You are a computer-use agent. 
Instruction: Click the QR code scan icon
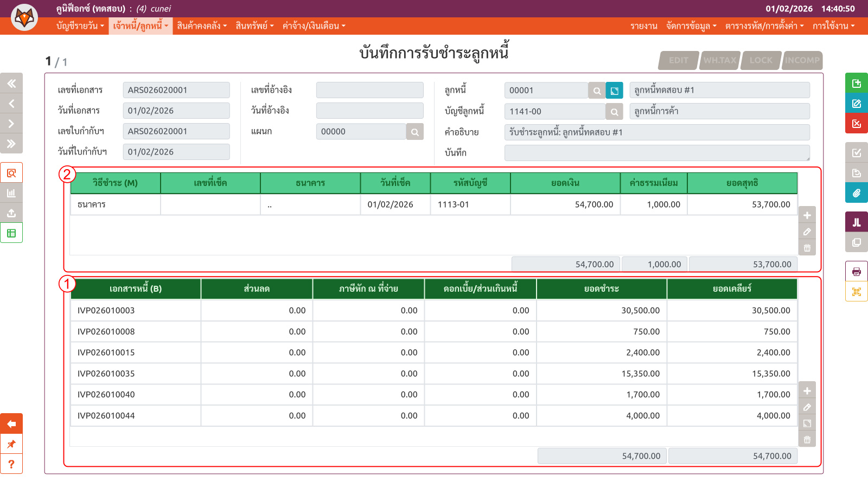point(856,292)
